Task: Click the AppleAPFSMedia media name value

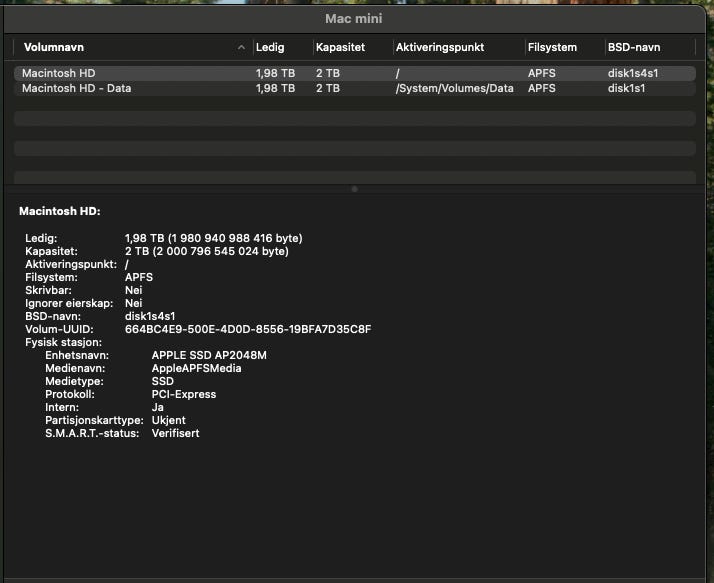Action: point(196,368)
